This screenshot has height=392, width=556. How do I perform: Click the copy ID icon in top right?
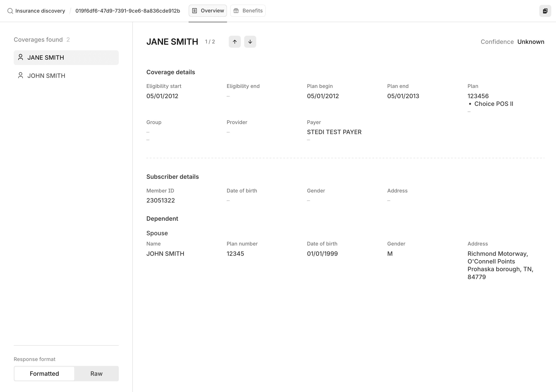pos(545,11)
